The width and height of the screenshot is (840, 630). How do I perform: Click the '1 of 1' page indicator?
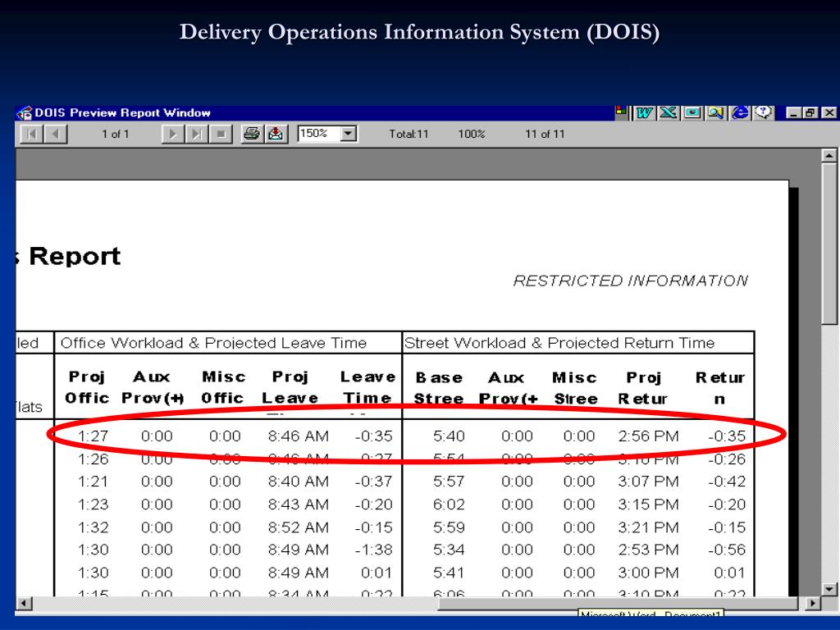(115, 134)
